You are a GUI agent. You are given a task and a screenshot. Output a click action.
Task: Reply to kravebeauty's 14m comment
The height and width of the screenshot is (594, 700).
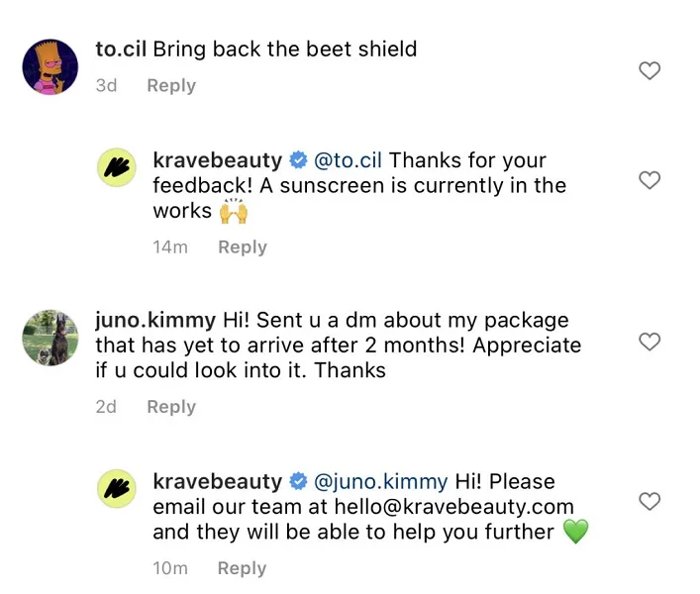[243, 247]
